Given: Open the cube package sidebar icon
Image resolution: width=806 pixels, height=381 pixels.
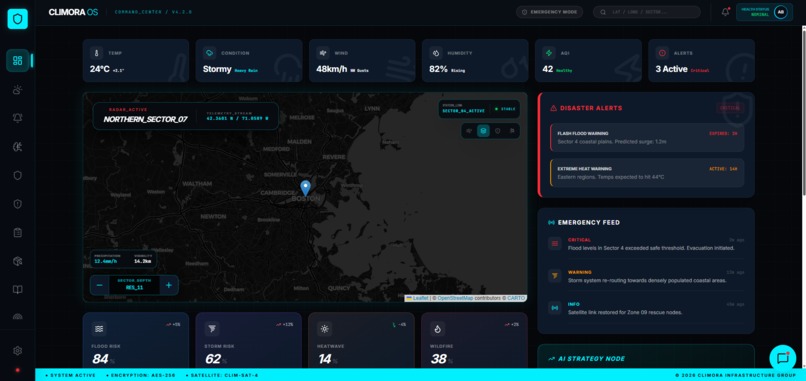Looking at the screenshot, I should 17,261.
